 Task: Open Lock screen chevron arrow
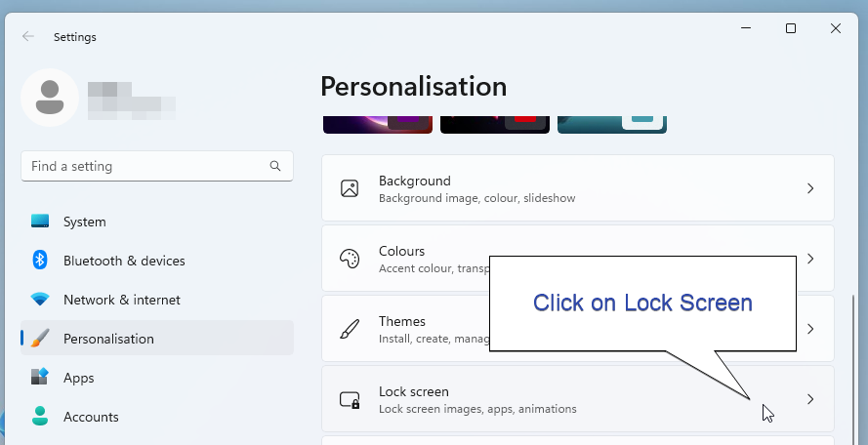[x=810, y=399]
